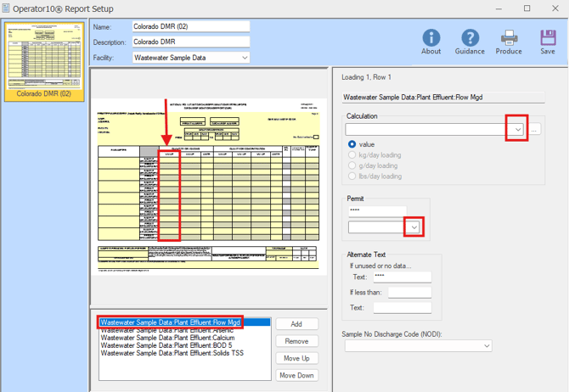
Task: Click the Produce printer icon
Action: coord(509,39)
